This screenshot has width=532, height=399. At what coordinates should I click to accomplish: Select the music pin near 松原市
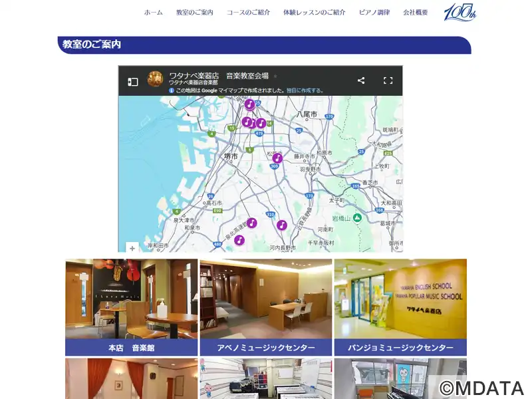click(277, 158)
